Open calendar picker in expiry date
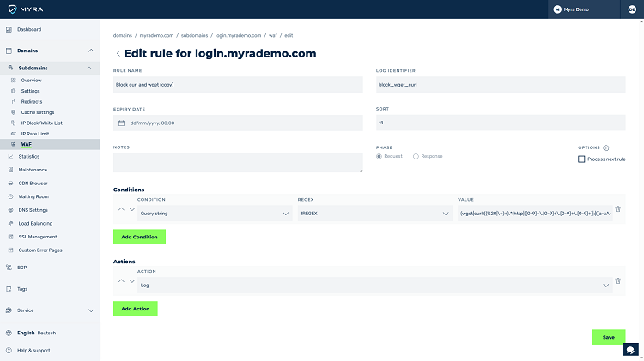The width and height of the screenshot is (644, 361). tap(121, 123)
